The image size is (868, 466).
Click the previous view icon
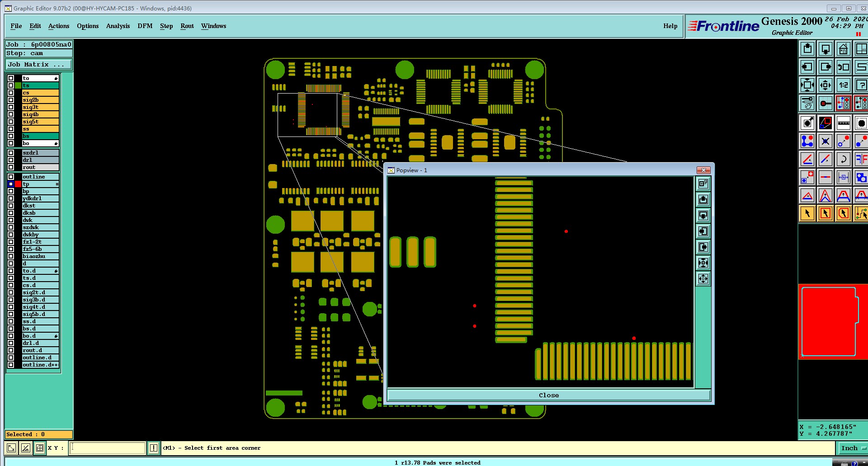click(844, 67)
